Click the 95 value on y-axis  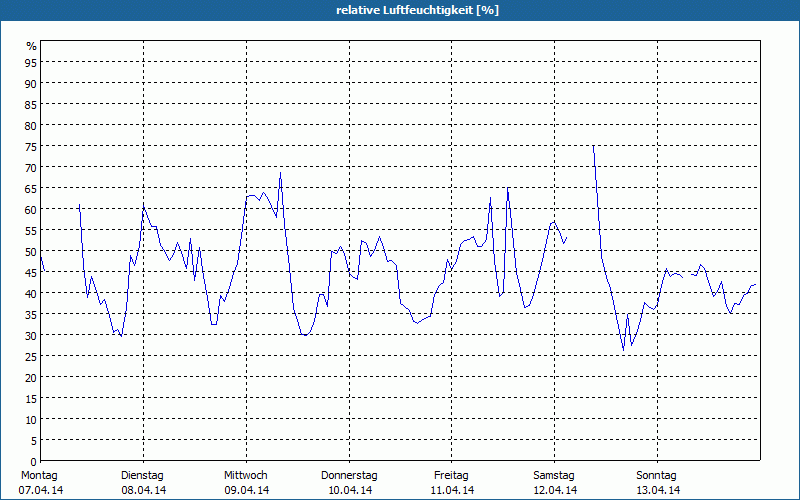[x=31, y=62]
